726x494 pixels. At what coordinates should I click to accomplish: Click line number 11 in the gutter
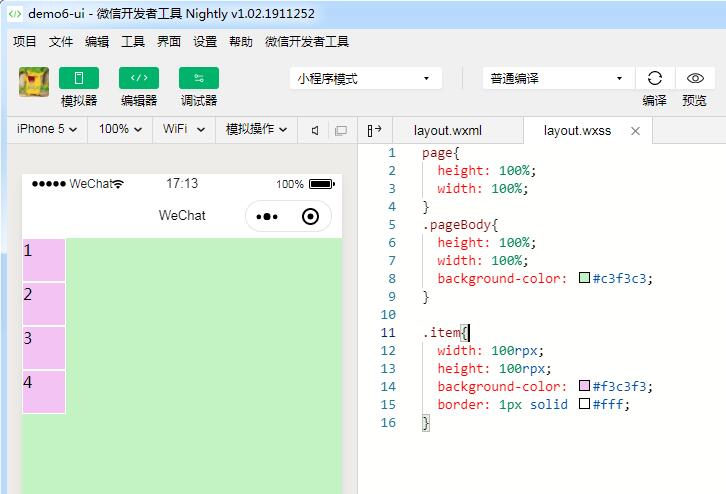point(388,332)
